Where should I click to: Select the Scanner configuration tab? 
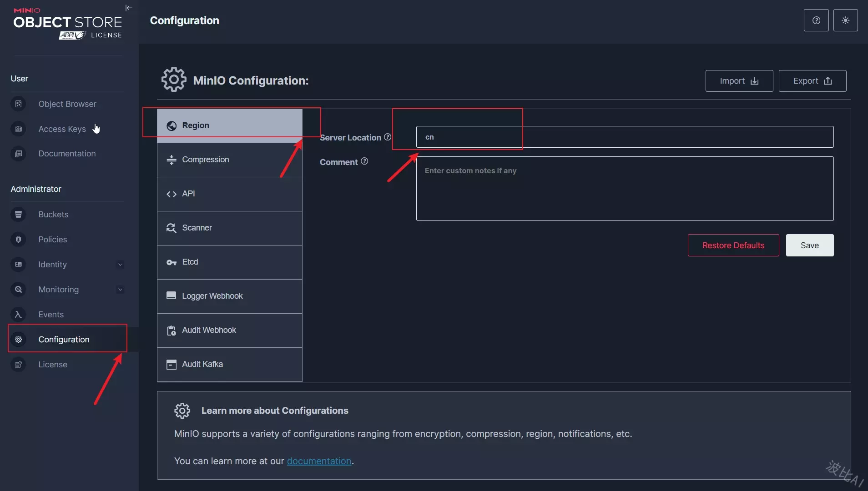click(230, 228)
